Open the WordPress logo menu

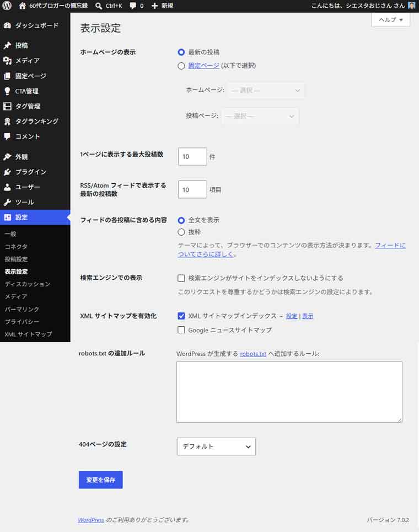pos(7,6)
